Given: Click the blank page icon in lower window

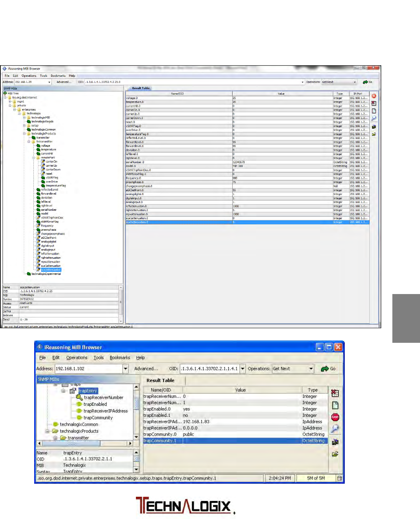Looking at the screenshot, I should tap(335, 405).
